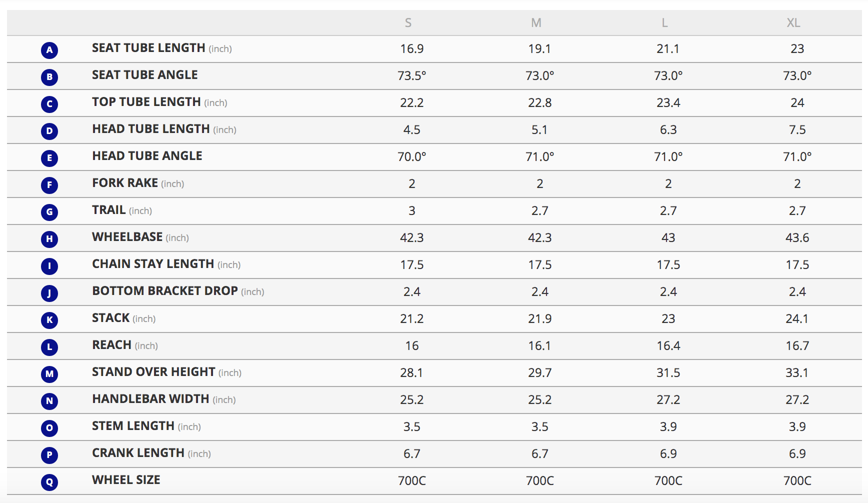Click the 43.6 wheelbase value for XL
Image resolution: width=868 pixels, height=503 pixels.
point(797,238)
